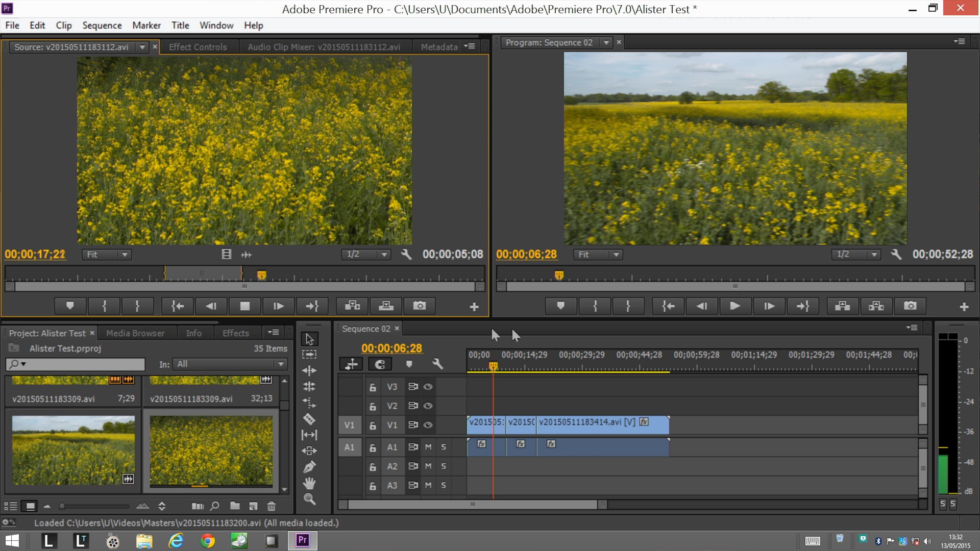Mark Out in Source monitor
The height and width of the screenshot is (551, 980).
[137, 306]
